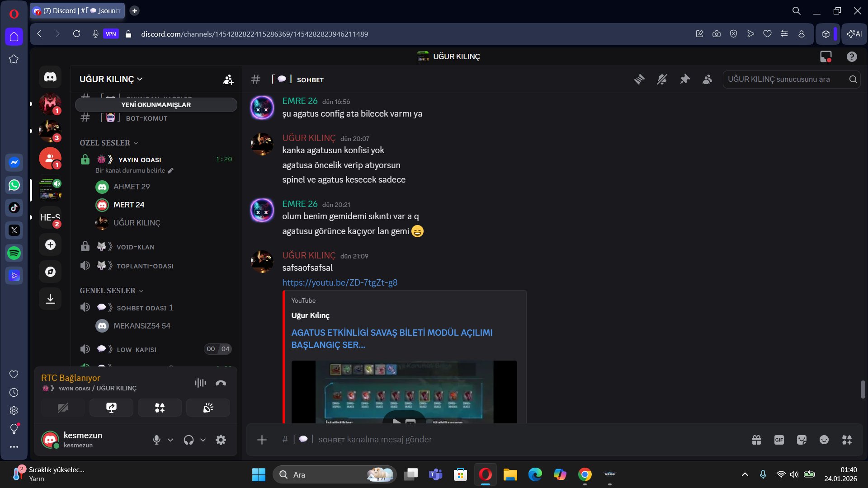Screen dimensions: 868x488
Task: Open Windows Start menu
Action: click(259, 474)
